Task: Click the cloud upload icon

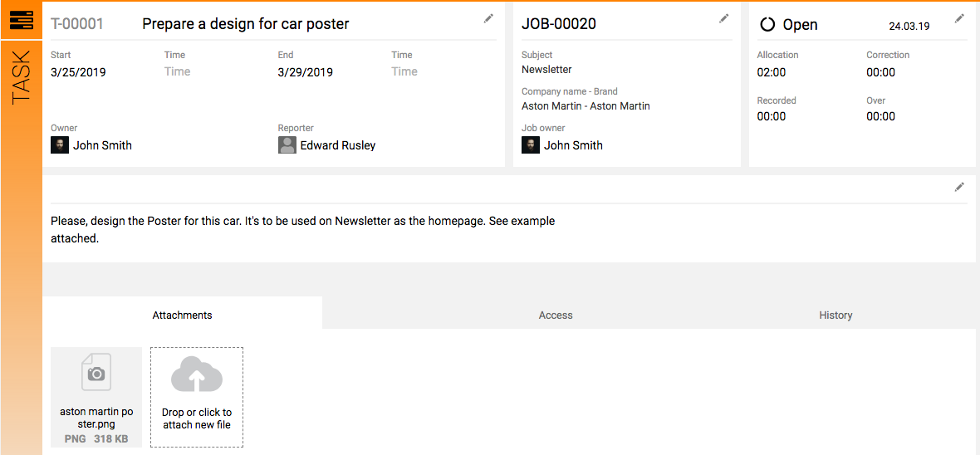Action: point(197,374)
